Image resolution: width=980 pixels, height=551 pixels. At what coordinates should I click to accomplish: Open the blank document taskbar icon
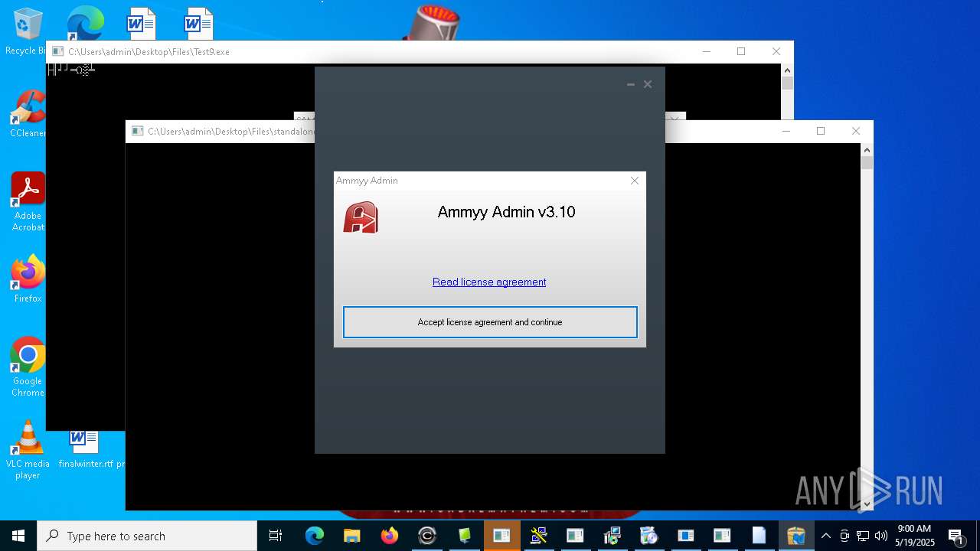tap(759, 536)
